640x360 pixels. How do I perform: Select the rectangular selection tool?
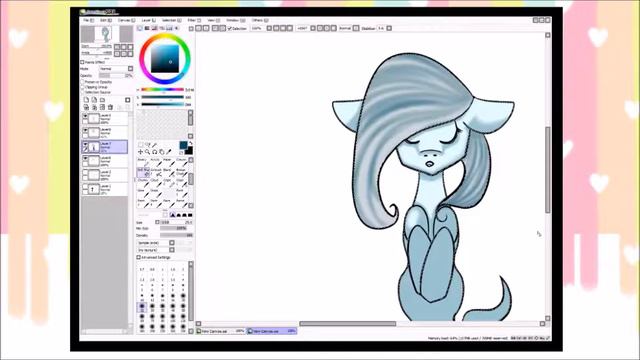[140, 145]
